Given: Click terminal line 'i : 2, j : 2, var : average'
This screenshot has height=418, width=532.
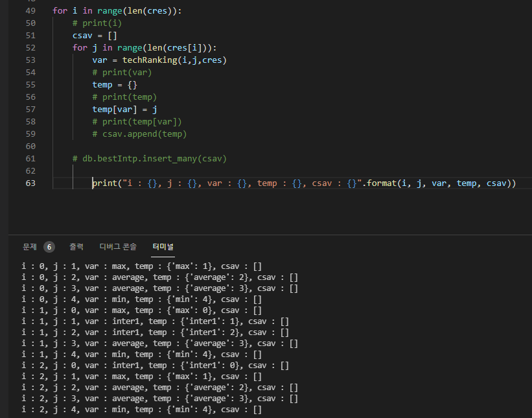Looking at the screenshot, I should click(159, 388).
